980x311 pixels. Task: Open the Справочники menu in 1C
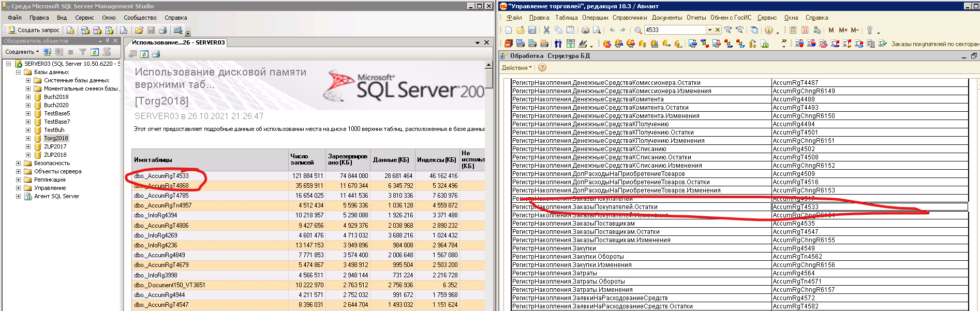click(x=630, y=18)
